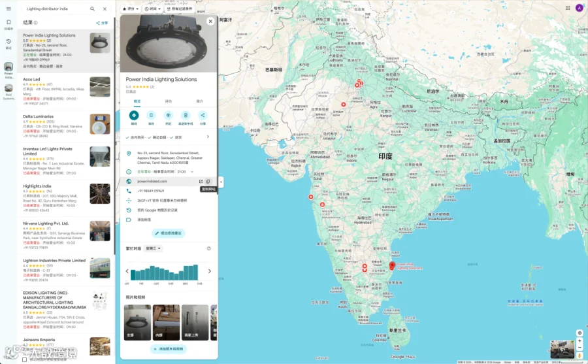Show next day in popular times

[210, 271]
